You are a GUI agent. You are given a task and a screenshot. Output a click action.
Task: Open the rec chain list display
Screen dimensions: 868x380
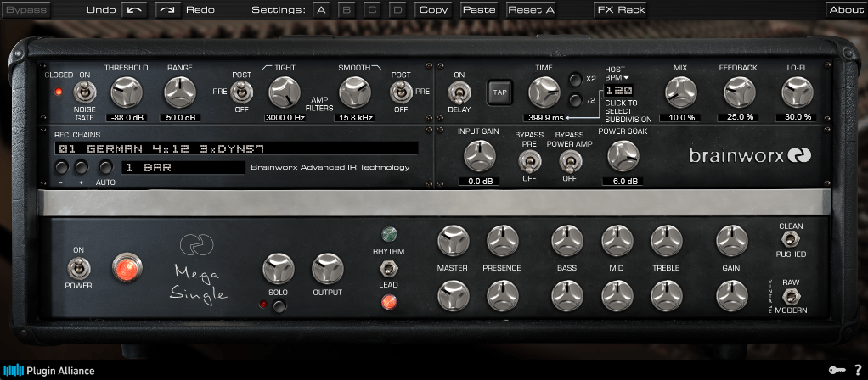[236, 148]
